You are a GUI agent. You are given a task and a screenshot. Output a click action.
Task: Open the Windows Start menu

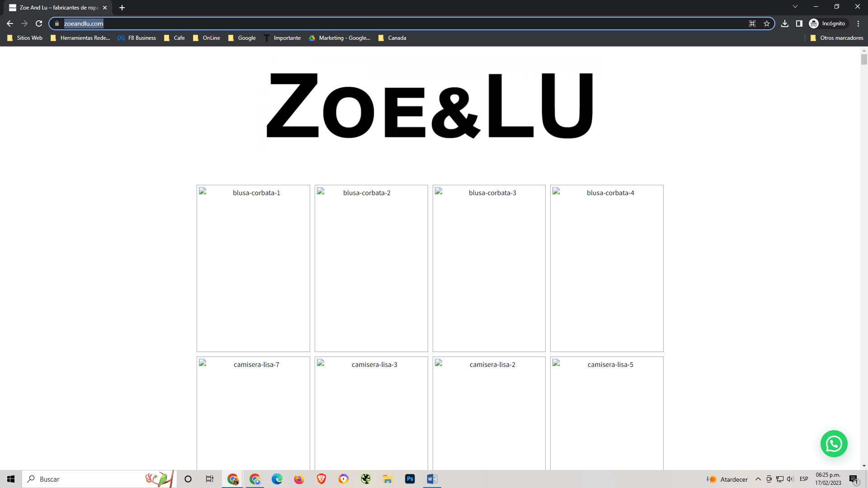click(x=11, y=479)
